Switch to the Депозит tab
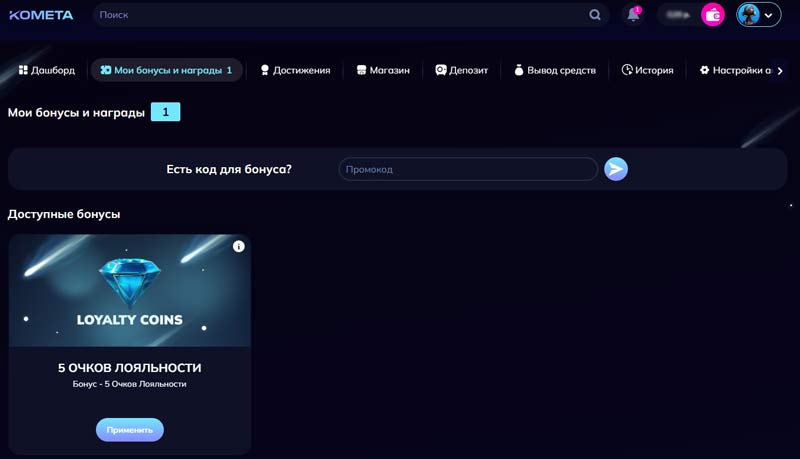Viewport: 800px width, 459px height. click(461, 70)
